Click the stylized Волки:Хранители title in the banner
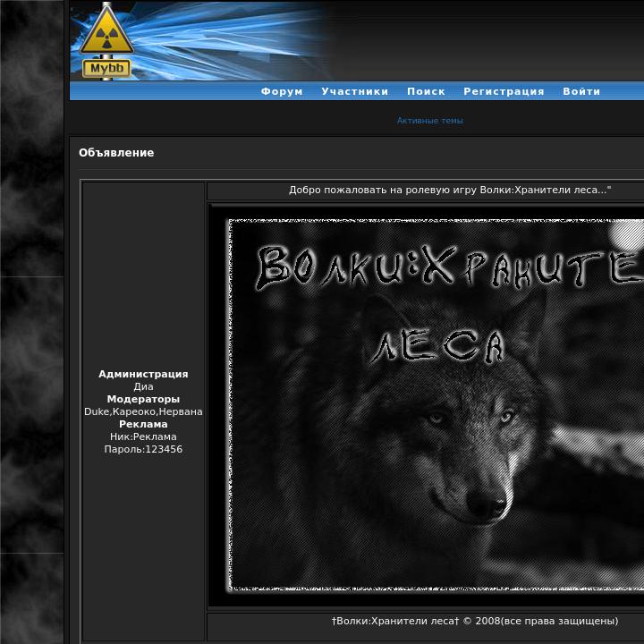The image size is (644, 644). pyautogui.click(x=447, y=268)
